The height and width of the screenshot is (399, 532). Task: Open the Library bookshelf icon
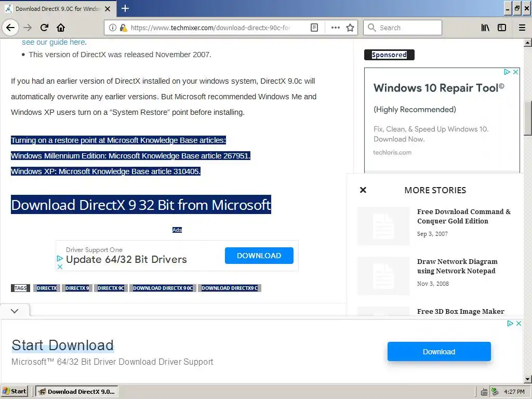pyautogui.click(x=485, y=28)
